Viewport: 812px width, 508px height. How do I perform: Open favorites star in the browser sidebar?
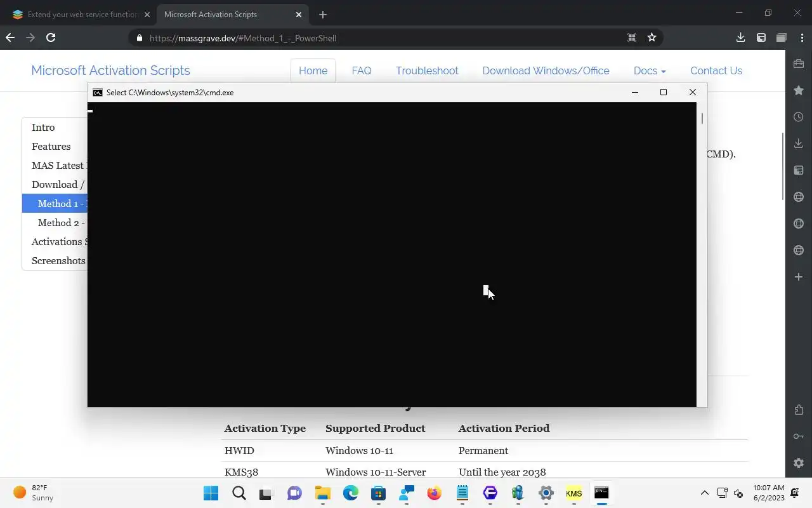(x=799, y=90)
